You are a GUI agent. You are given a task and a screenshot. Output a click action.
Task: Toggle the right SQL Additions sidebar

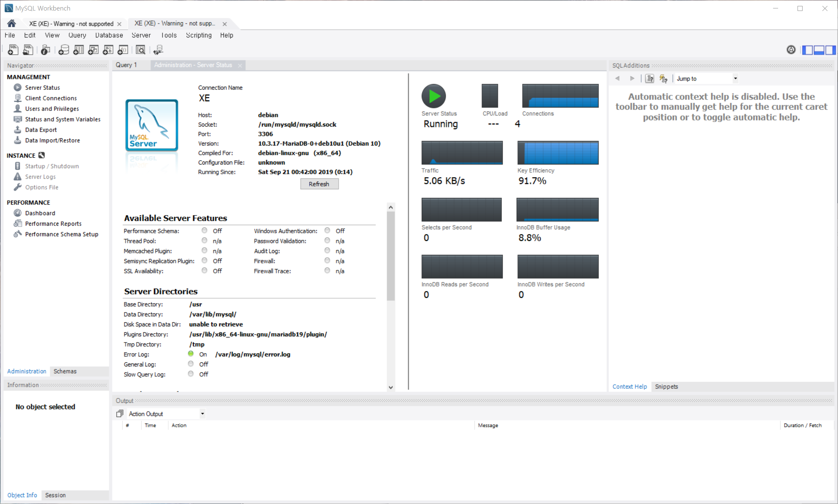coord(830,50)
